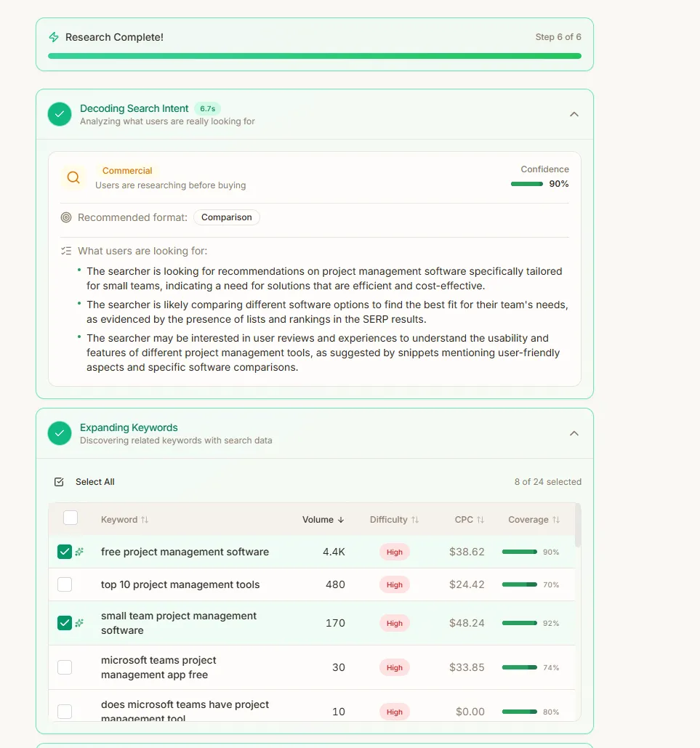Click the green checkmark icon on Expanding Keywords
Screen dimensions: 700x748
pyautogui.click(x=59, y=433)
